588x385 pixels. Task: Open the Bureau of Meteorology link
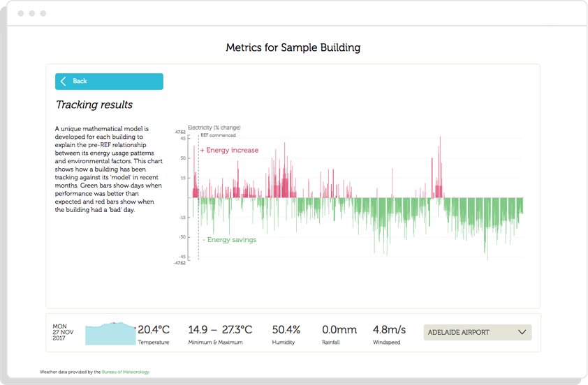point(126,372)
